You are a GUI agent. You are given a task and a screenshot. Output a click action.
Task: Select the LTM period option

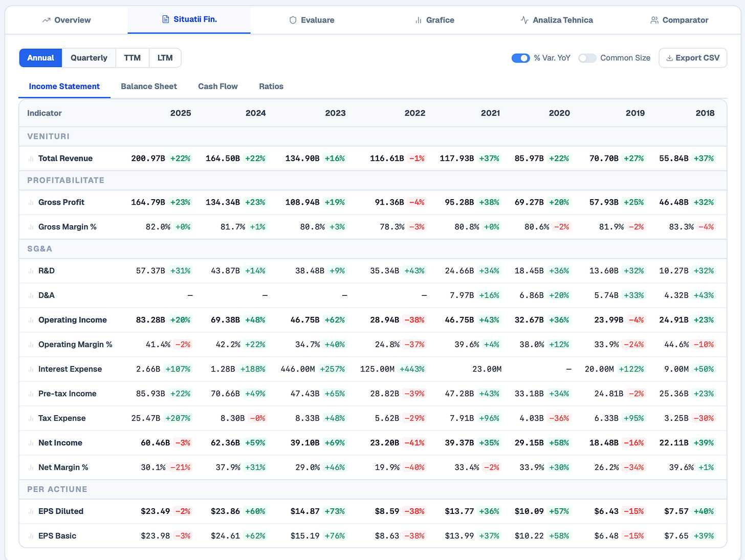click(165, 58)
